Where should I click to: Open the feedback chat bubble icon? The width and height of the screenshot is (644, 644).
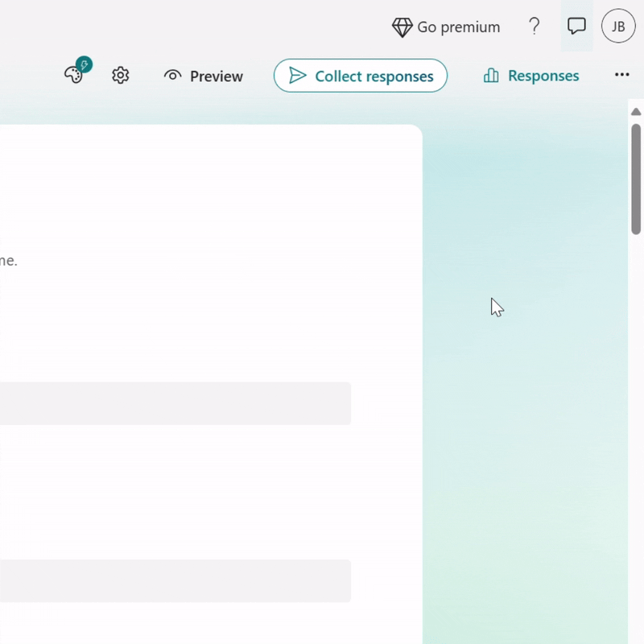point(576,26)
